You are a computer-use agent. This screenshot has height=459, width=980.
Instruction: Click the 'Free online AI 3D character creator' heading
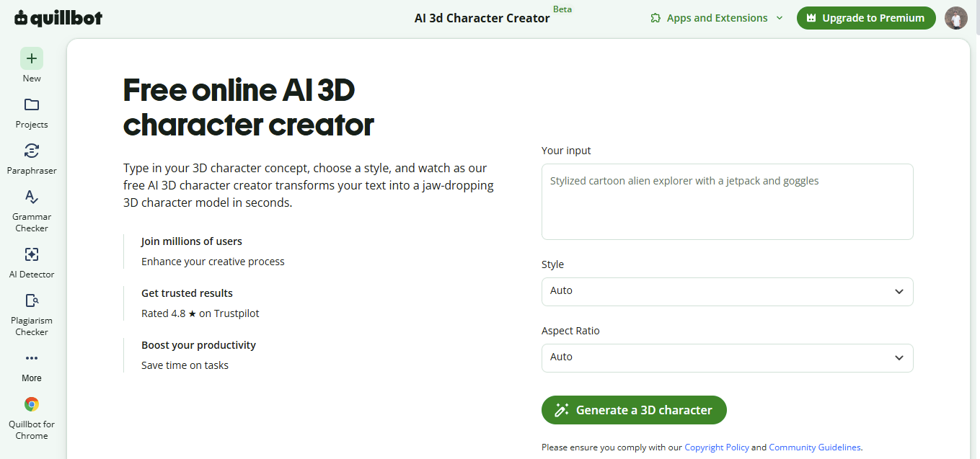[x=249, y=107]
